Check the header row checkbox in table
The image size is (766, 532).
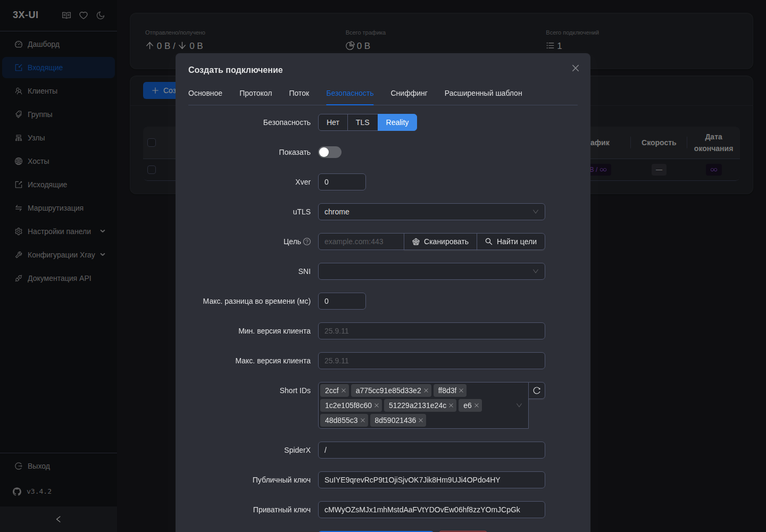tap(152, 143)
